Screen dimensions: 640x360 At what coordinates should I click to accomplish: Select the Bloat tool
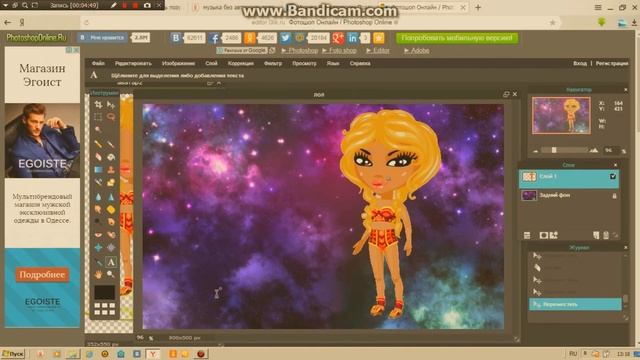(98, 247)
